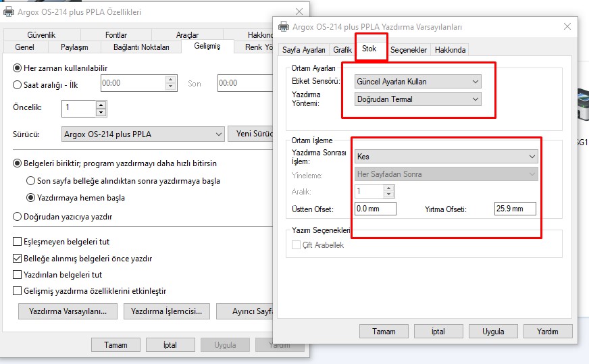Open 'Yazdırma Sonrası İşlem' dropdown set to Kes
The height and width of the screenshot is (364, 589).
click(x=446, y=156)
